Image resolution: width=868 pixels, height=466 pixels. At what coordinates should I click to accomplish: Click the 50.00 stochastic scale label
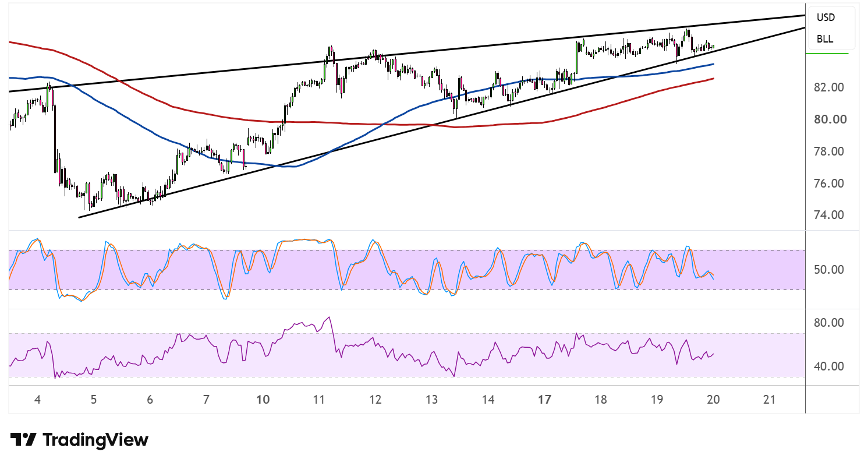point(829,270)
